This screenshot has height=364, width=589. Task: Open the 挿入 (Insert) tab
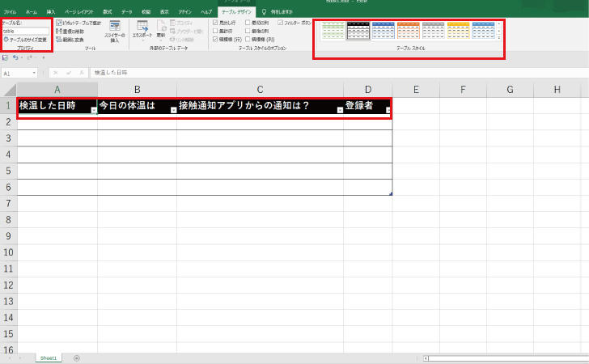51,12
